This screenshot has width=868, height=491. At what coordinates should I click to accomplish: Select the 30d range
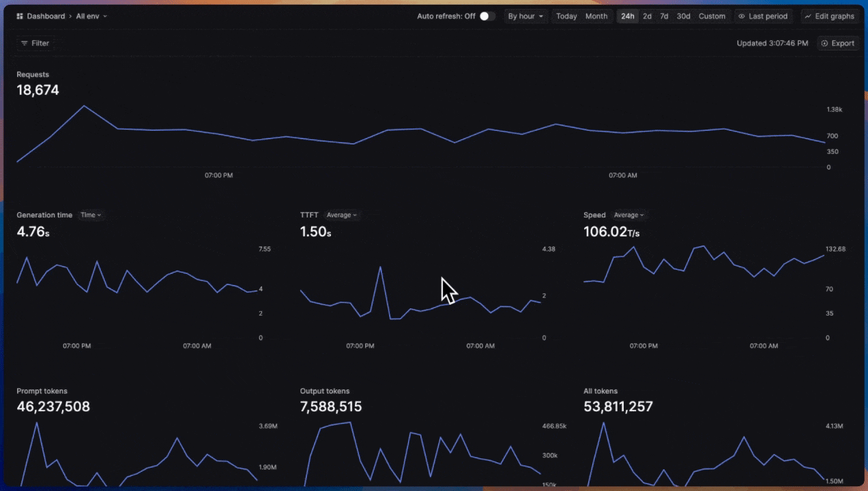click(x=683, y=16)
